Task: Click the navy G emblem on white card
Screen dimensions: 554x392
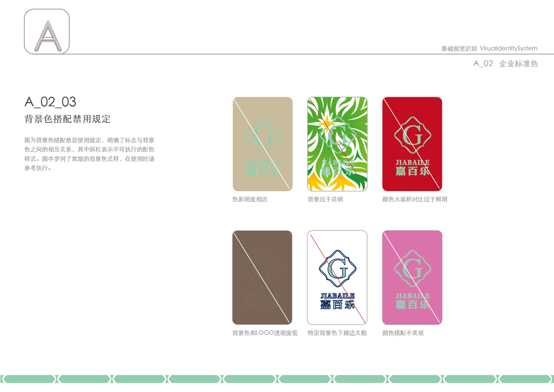Action: click(x=337, y=270)
